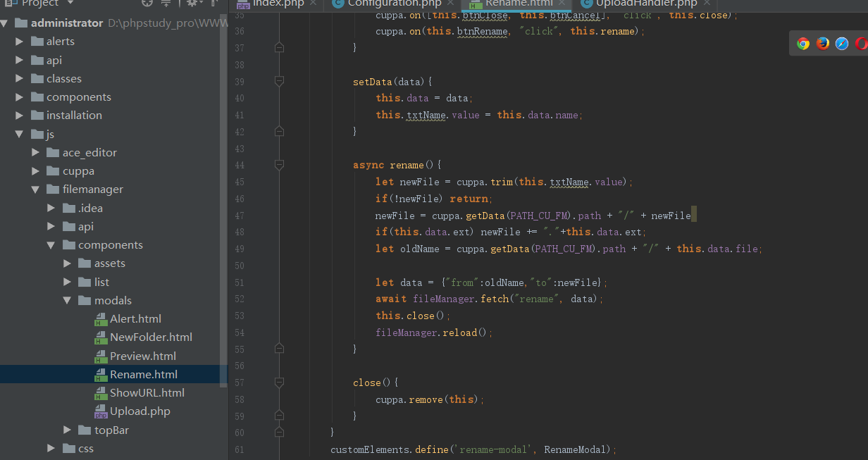Click the list folder icon
The image size is (868, 460).
(85, 282)
